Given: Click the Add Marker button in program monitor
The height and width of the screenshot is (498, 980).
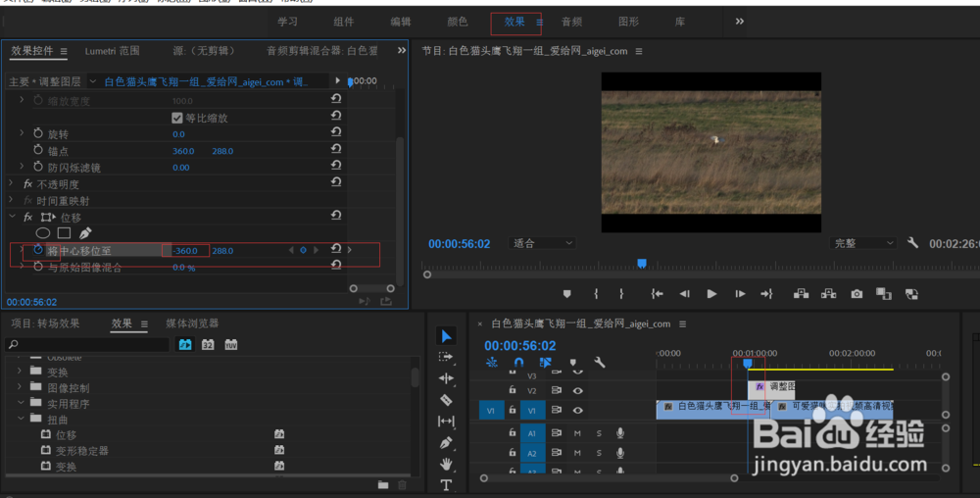Looking at the screenshot, I should tap(566, 294).
